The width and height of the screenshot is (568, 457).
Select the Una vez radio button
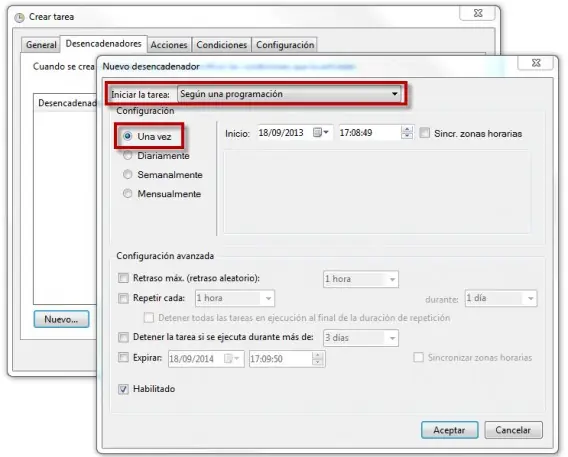[x=128, y=137]
